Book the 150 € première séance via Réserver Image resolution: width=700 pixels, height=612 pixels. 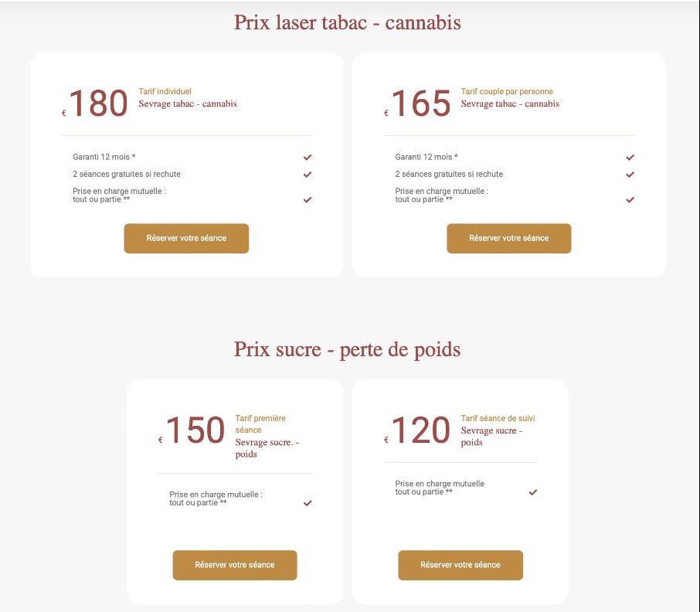(x=235, y=565)
